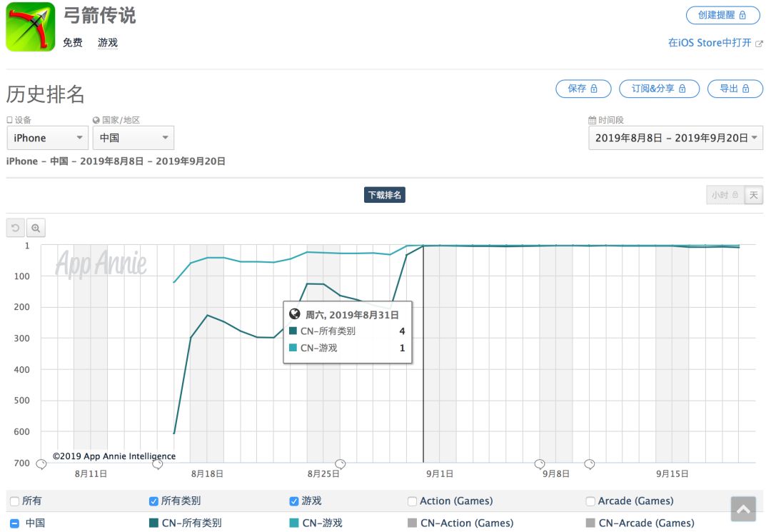Click the 免费 label under app title
Image resolution: width=771 pixels, height=532 pixels.
pos(73,43)
